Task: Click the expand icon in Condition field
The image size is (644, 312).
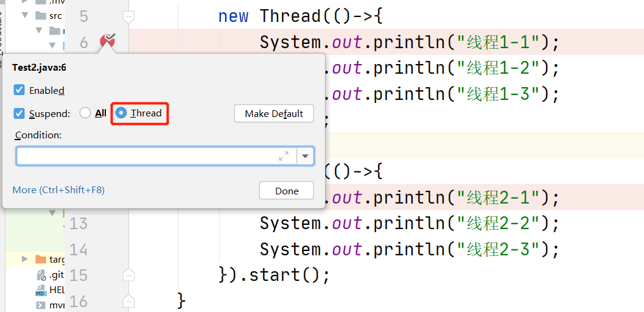Action: click(x=284, y=156)
